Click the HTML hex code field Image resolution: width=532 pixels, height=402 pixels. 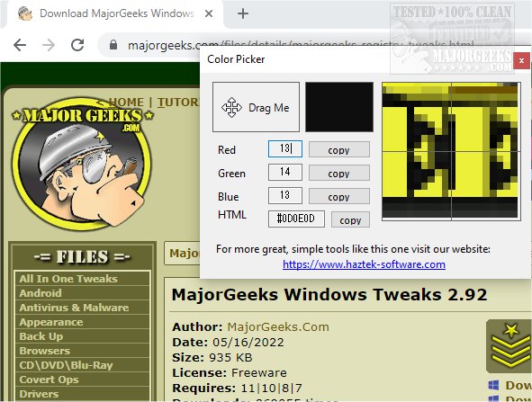[x=296, y=219]
